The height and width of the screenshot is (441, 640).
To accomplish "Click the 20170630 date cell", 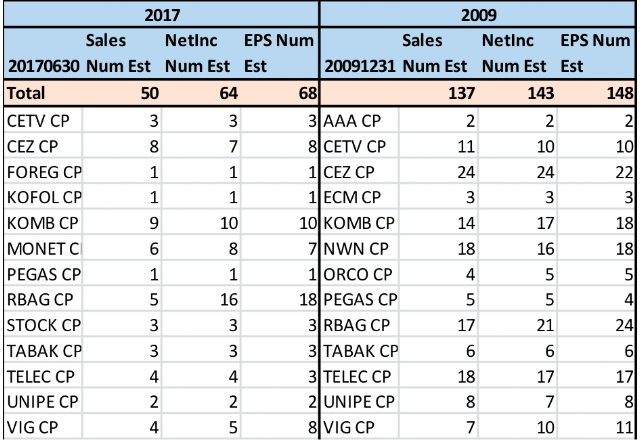I will 41,66.
